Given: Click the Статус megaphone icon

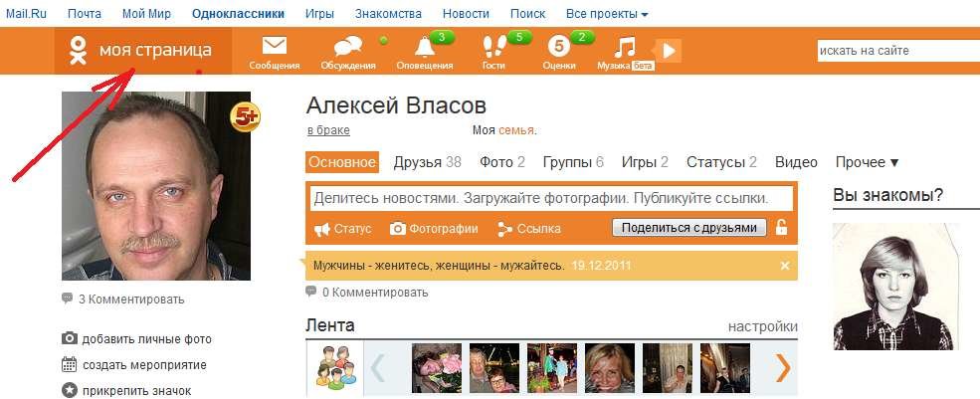Looking at the screenshot, I should tap(322, 230).
